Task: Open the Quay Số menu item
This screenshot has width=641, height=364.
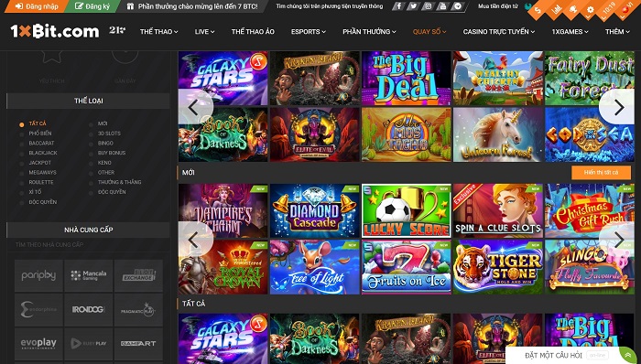Action: [x=429, y=31]
